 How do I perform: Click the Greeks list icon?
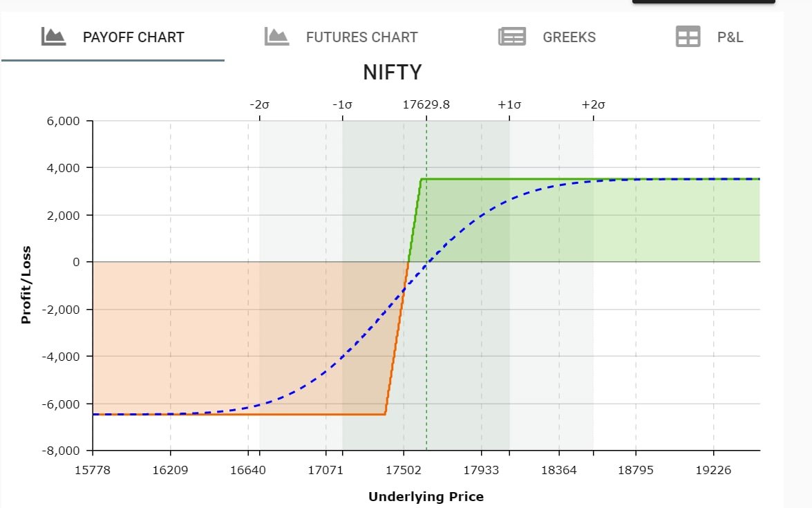511,37
